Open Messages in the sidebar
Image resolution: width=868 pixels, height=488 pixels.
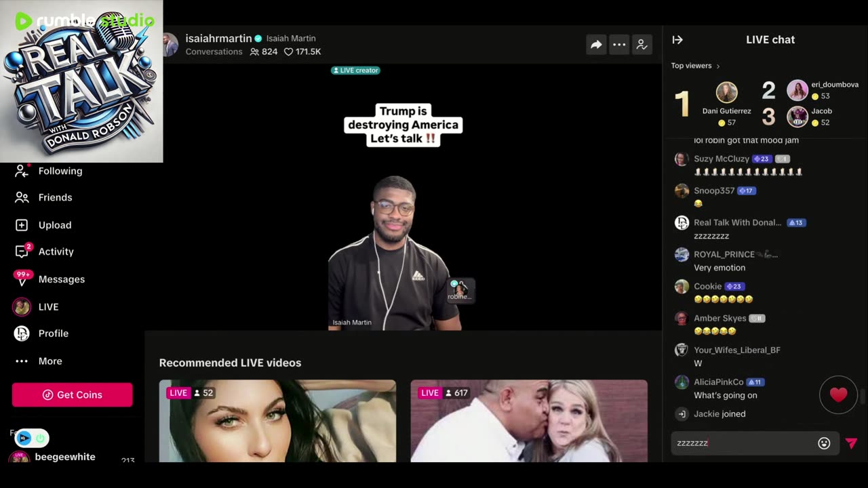(62, 279)
